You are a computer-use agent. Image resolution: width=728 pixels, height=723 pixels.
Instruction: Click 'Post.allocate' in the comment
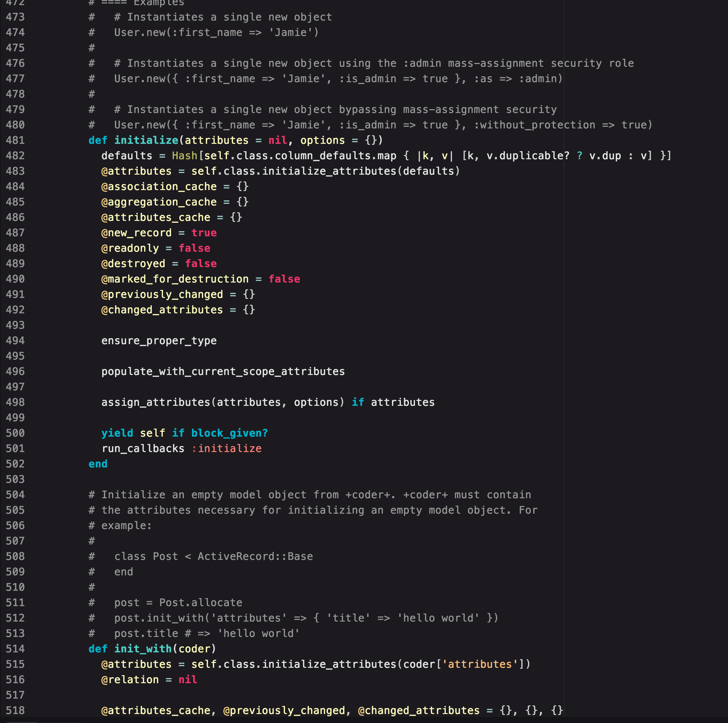(x=201, y=602)
